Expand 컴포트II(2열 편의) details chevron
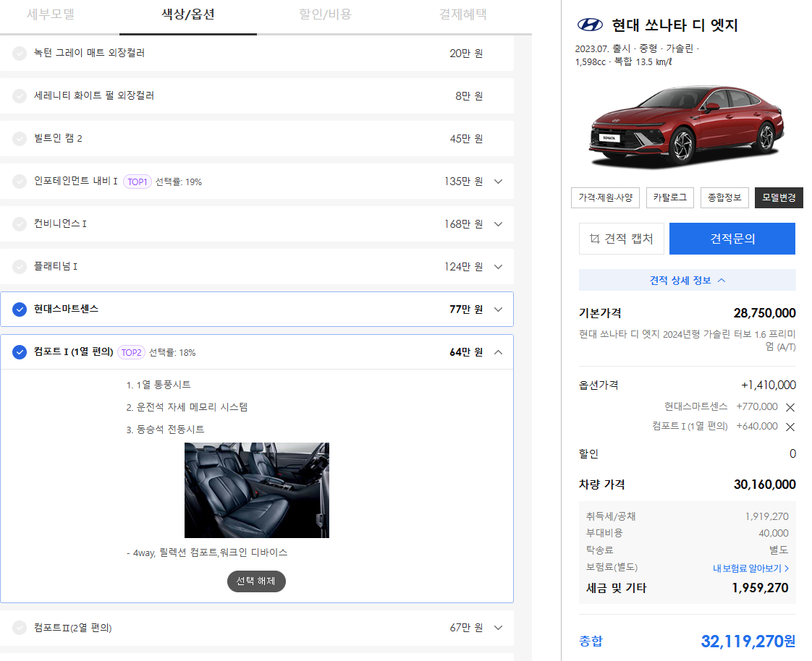812x661 pixels. click(498, 628)
